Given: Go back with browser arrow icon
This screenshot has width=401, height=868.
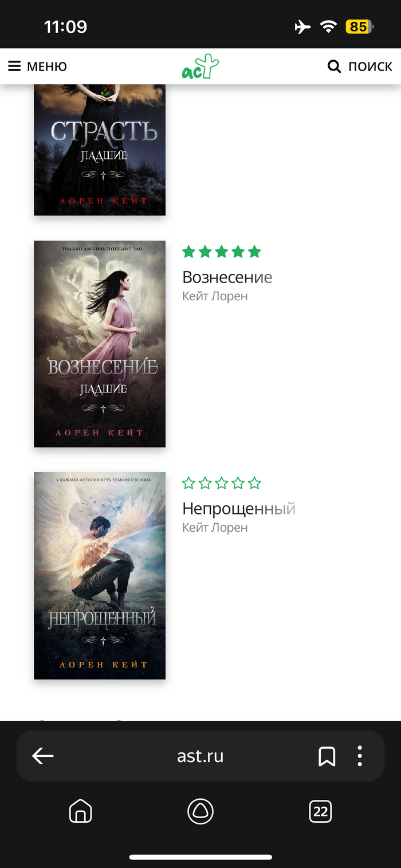Looking at the screenshot, I should pyautogui.click(x=43, y=756).
